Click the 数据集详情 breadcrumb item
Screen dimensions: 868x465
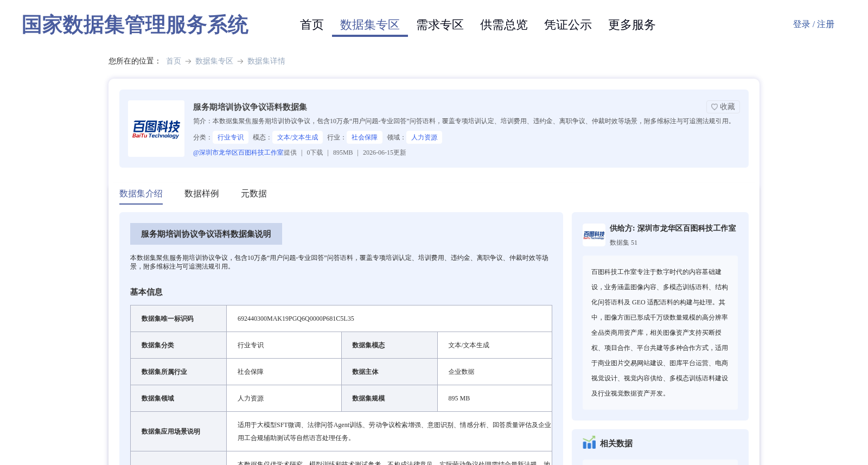(x=266, y=61)
